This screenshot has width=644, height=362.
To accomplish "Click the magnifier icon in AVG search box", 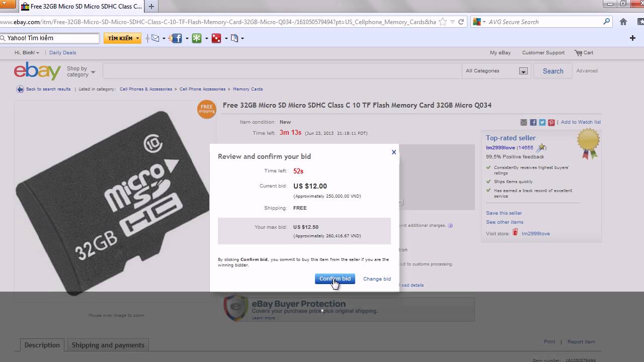I will tap(607, 22).
